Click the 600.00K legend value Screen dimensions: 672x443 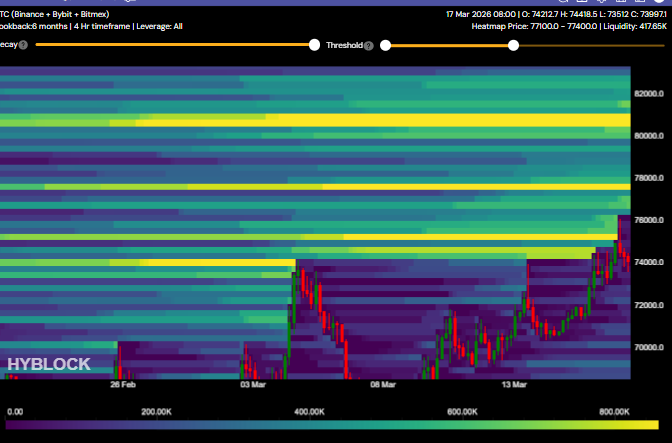coord(462,412)
